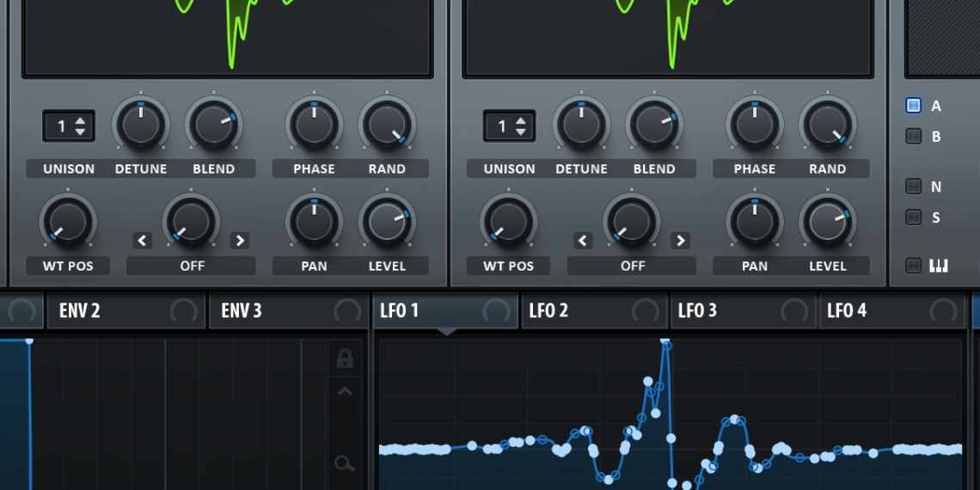Enable the N routing checkbox
This screenshot has width=980, height=490.
click(x=913, y=187)
